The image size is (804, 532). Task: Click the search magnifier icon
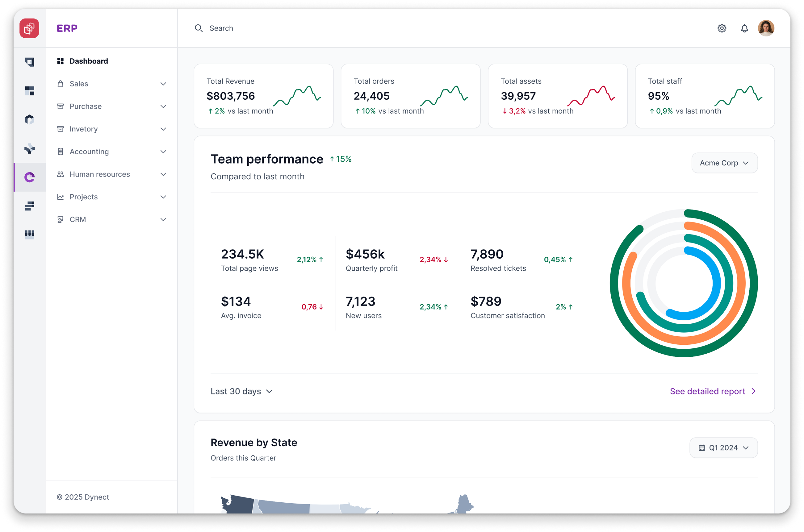tap(199, 28)
